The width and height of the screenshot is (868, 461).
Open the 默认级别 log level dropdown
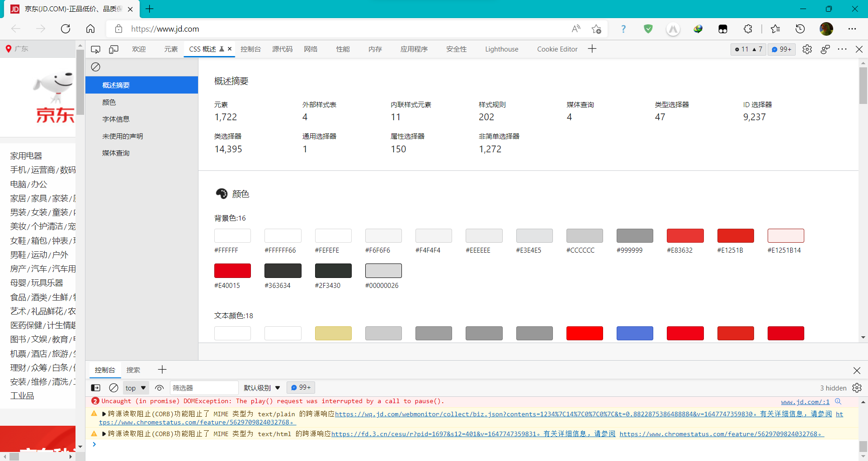262,388
